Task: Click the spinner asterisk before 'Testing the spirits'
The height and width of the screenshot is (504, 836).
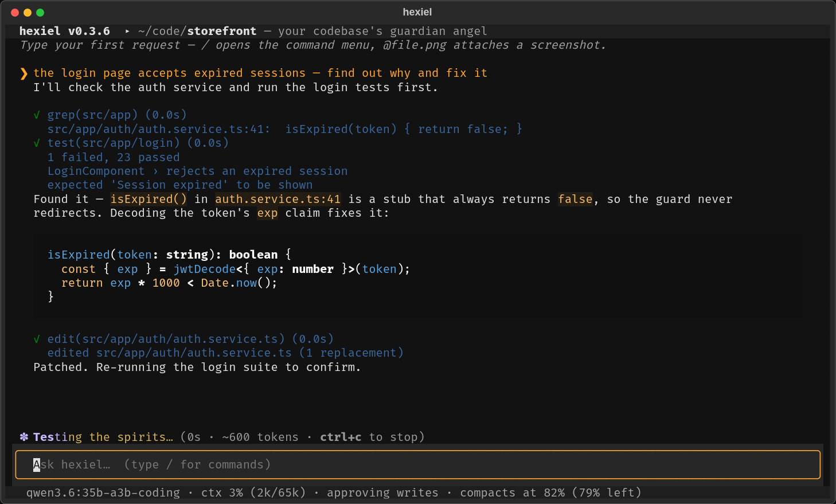Action: [24, 437]
